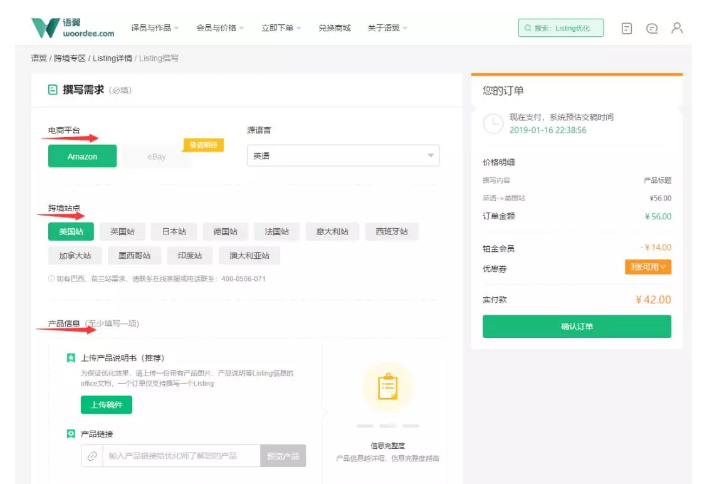Select the 西班牙站 site

(392, 231)
